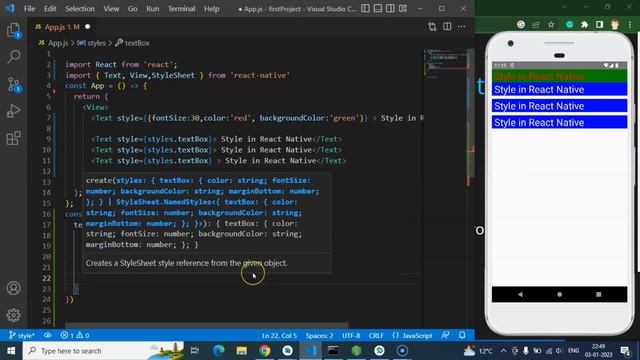
Task: Change CRLF end of line sequence
Action: click(x=376, y=336)
